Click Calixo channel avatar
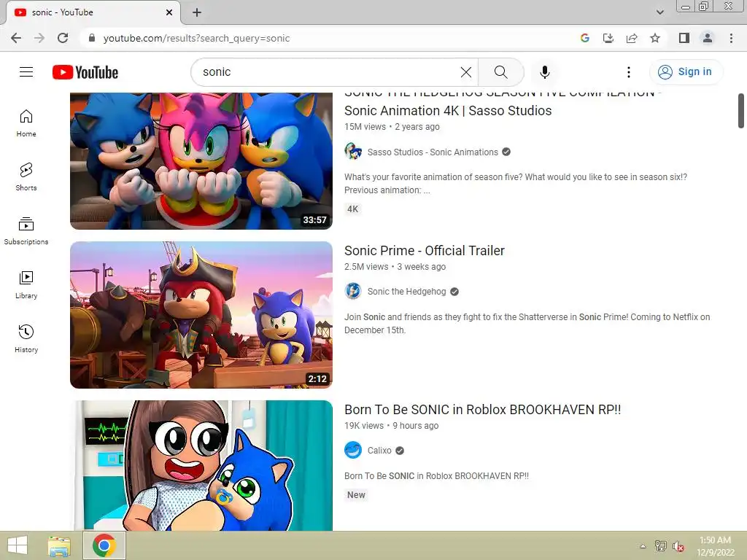The image size is (747, 560). pyautogui.click(x=353, y=450)
